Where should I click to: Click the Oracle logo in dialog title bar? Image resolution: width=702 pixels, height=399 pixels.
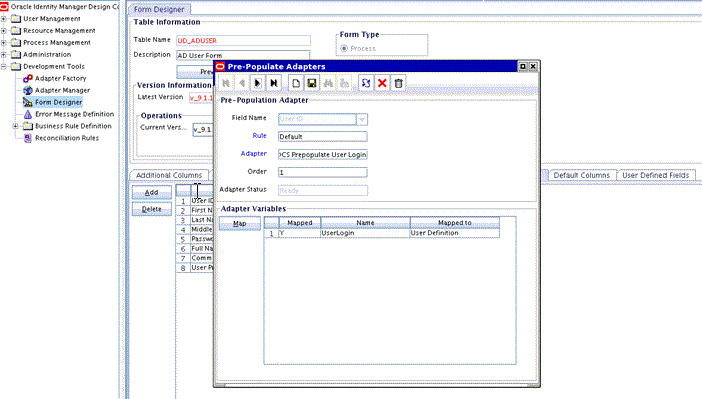[220, 67]
